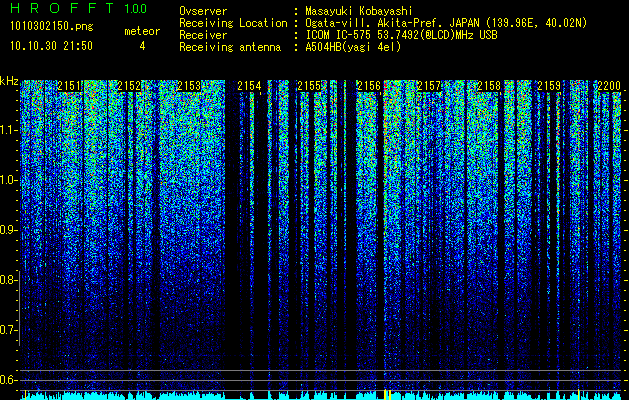
Task: Click the meteor count value 4
Action: tap(142, 46)
